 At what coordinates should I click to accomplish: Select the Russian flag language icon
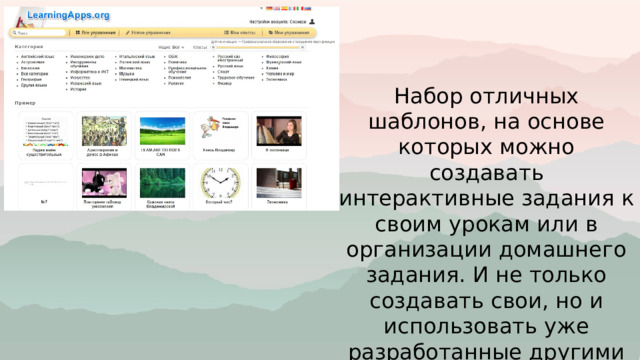tap(308, 8)
